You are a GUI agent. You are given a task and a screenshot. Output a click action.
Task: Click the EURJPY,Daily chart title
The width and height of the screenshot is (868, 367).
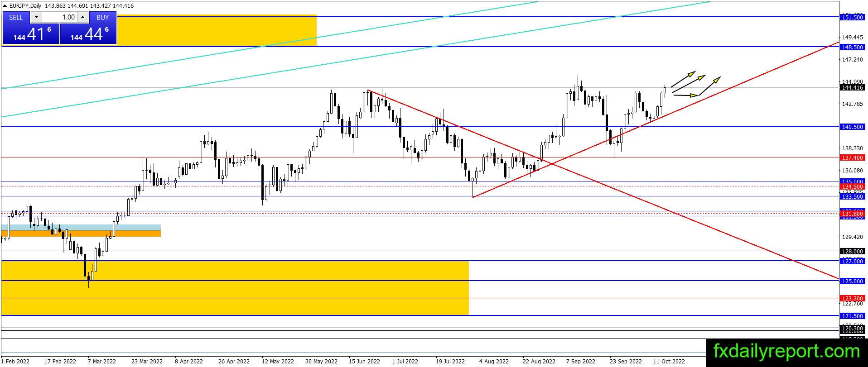tap(25, 6)
